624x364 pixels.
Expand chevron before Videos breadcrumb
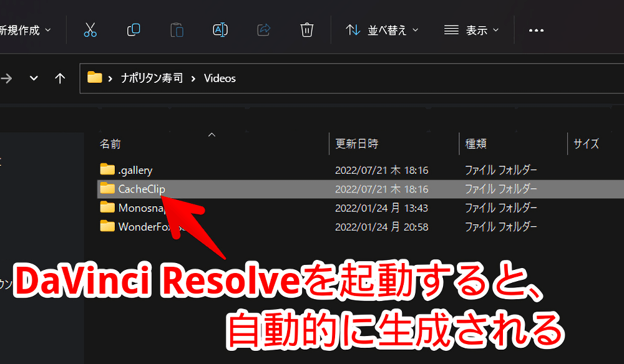(x=193, y=79)
